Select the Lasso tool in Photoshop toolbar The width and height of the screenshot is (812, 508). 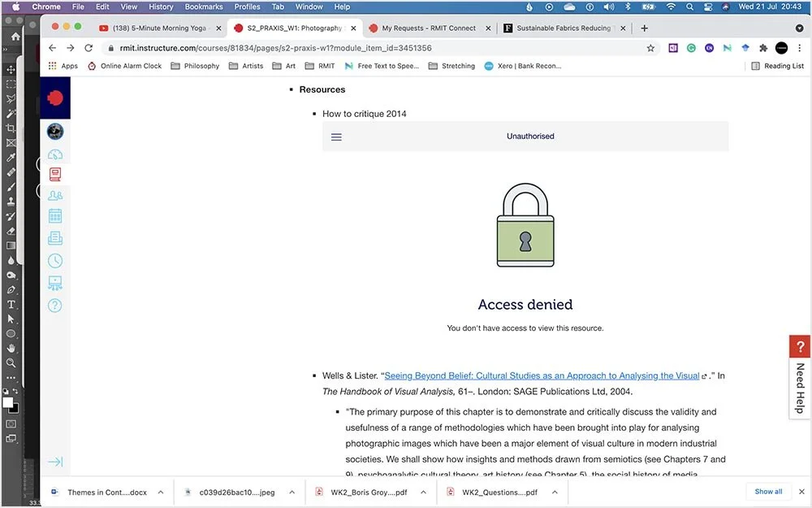coord(11,98)
